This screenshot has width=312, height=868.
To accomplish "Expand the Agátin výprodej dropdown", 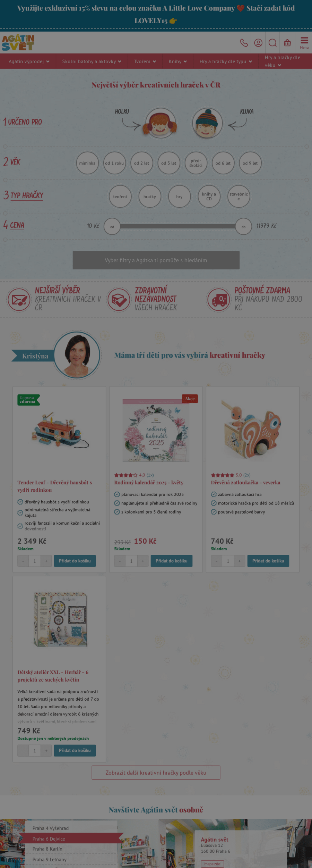I will click(29, 61).
